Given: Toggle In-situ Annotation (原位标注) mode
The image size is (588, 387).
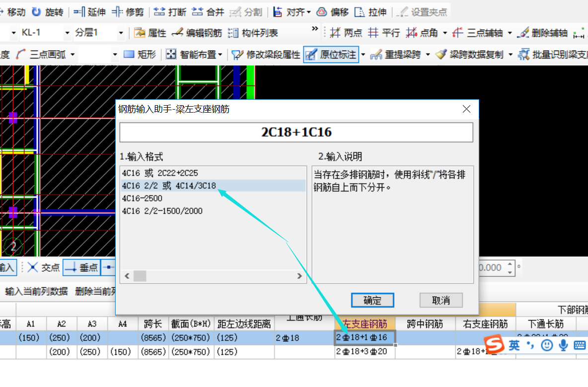Looking at the screenshot, I should point(331,55).
